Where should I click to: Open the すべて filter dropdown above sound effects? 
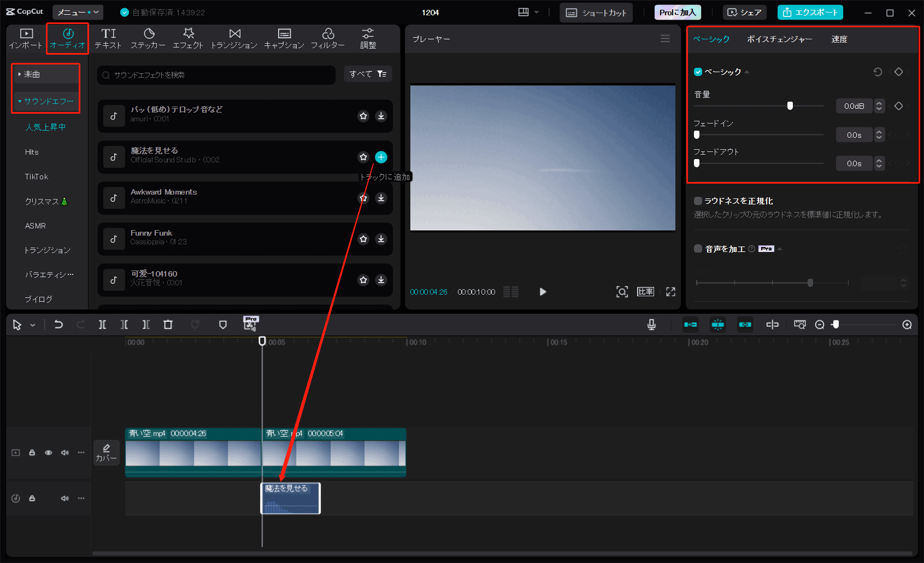coord(367,74)
